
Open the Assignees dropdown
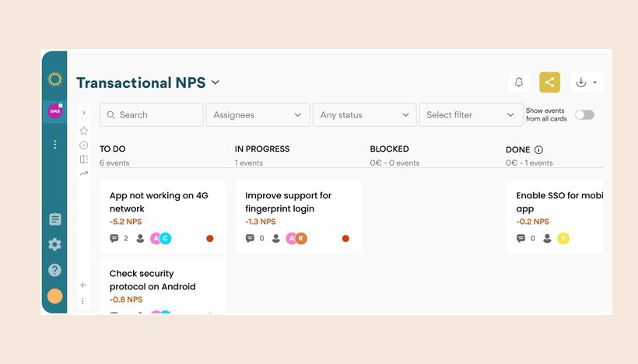tap(258, 115)
